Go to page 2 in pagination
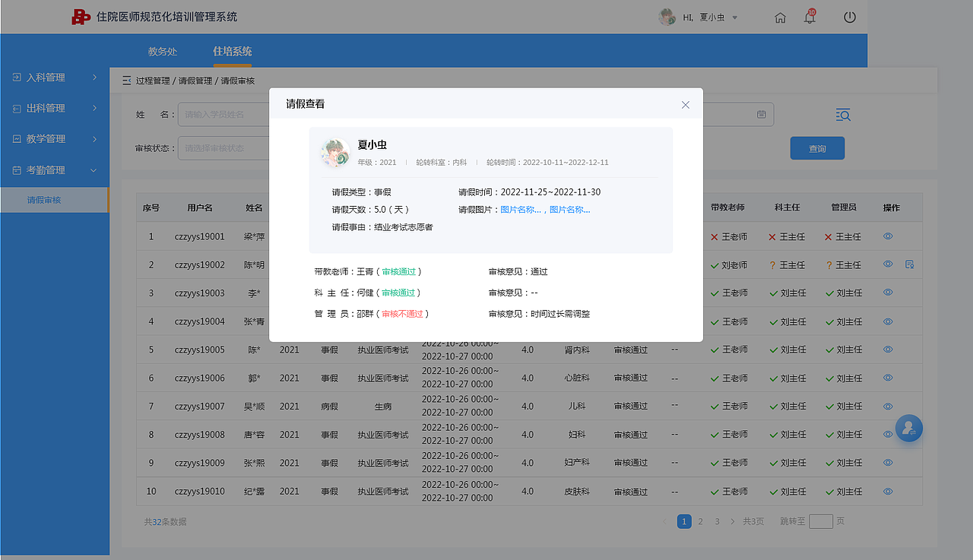Screen dimensions: 973x560 (x=700, y=521)
